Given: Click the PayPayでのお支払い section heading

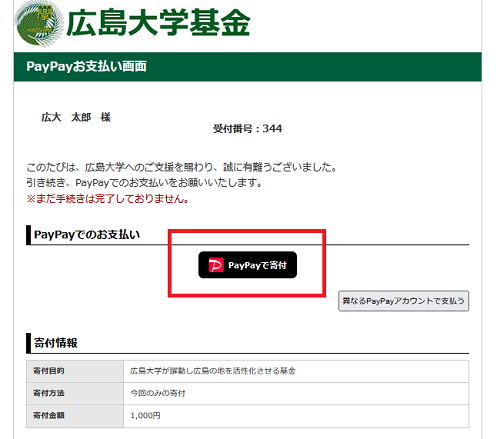Looking at the screenshot, I should point(87,235).
